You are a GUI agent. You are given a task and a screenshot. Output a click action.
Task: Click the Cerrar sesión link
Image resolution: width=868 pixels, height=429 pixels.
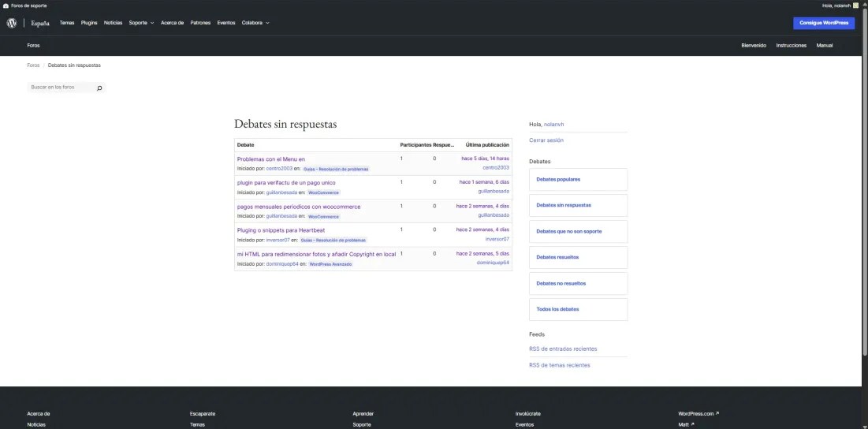click(546, 140)
